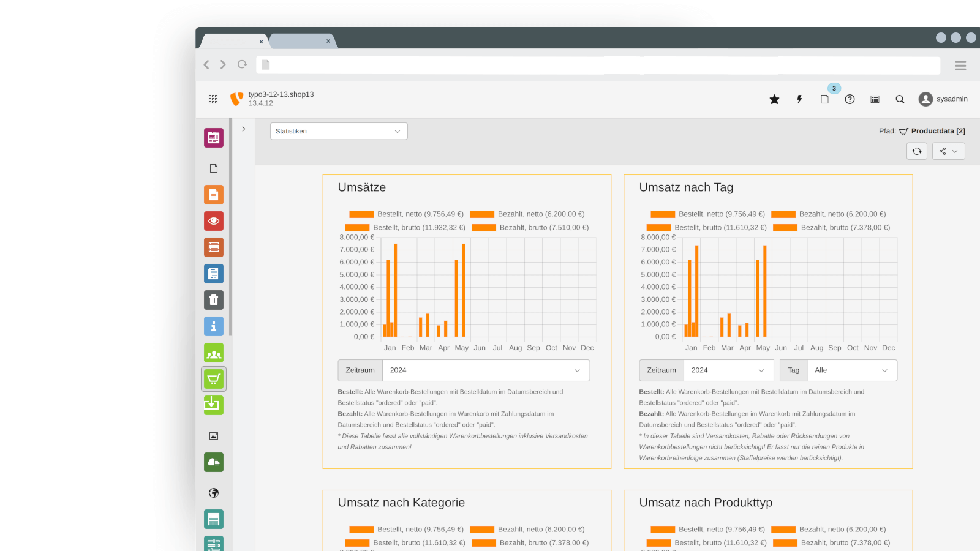Open the sysadmin user menu
This screenshot has width=980, height=551.
point(943,99)
